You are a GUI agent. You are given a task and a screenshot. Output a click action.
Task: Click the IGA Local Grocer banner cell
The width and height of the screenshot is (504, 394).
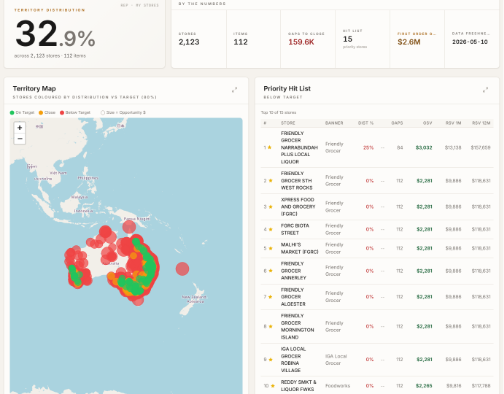click(336, 359)
